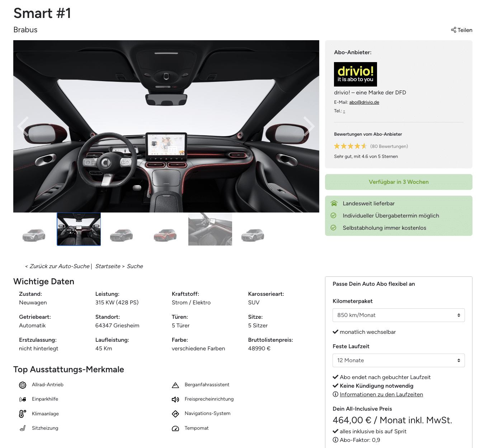480x448 pixels.
Task: Click the Klimaanlage thermometer icon
Action: point(22,414)
